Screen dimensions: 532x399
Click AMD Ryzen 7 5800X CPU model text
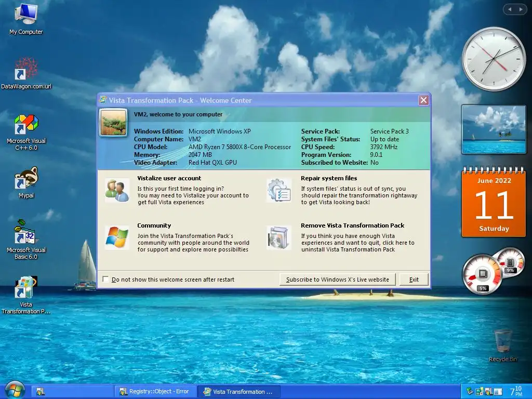(240, 147)
